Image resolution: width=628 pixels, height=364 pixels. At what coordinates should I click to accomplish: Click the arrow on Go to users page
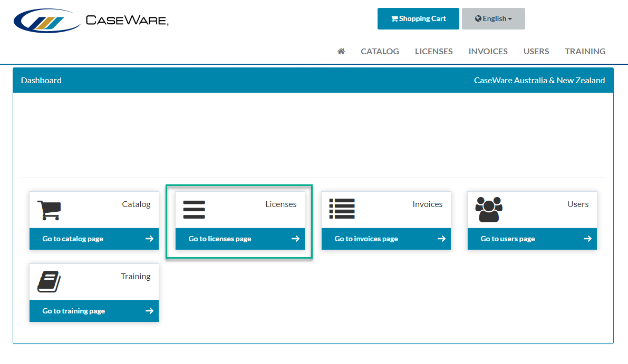[587, 239]
